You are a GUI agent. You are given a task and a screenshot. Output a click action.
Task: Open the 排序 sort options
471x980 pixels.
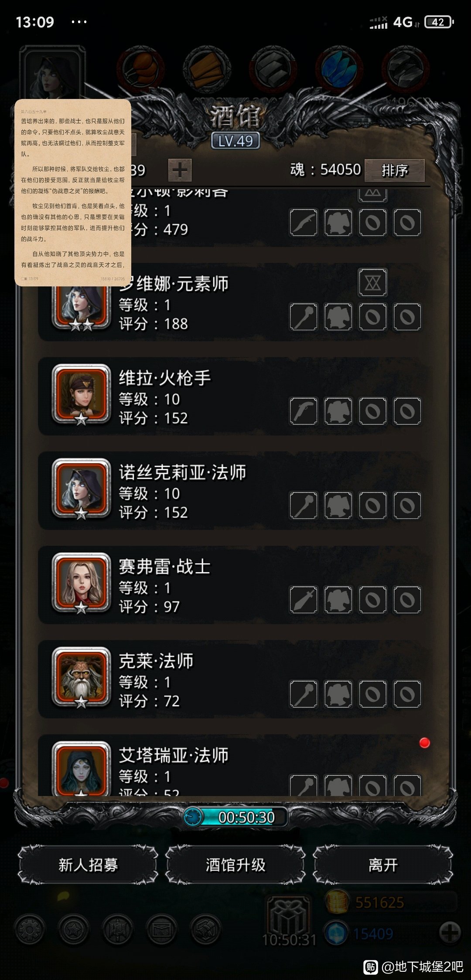pyautogui.click(x=395, y=170)
